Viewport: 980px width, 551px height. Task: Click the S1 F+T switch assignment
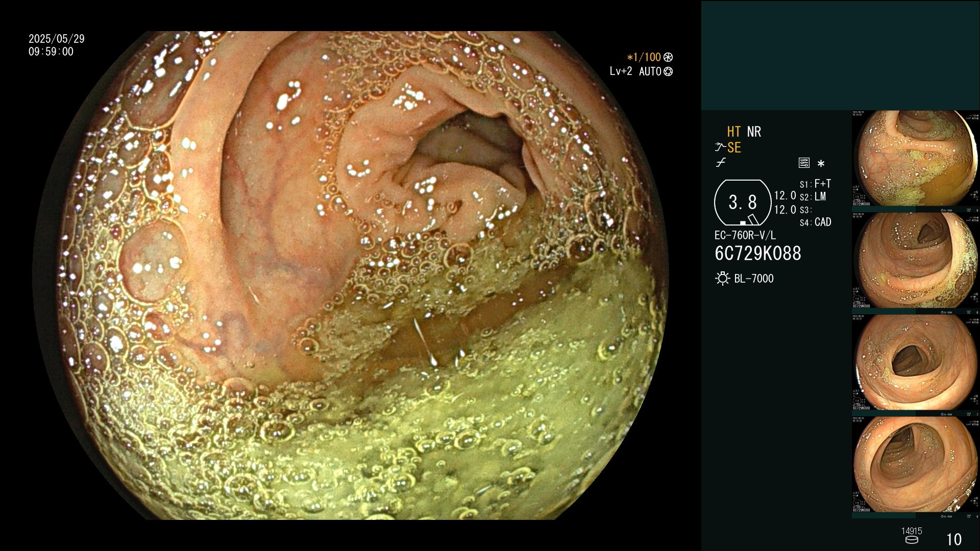pyautogui.click(x=815, y=184)
